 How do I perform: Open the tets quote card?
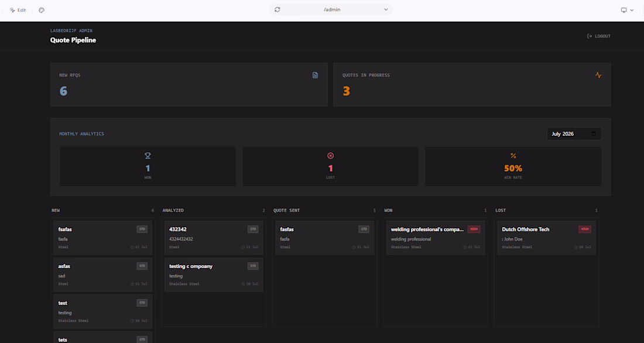(102, 337)
